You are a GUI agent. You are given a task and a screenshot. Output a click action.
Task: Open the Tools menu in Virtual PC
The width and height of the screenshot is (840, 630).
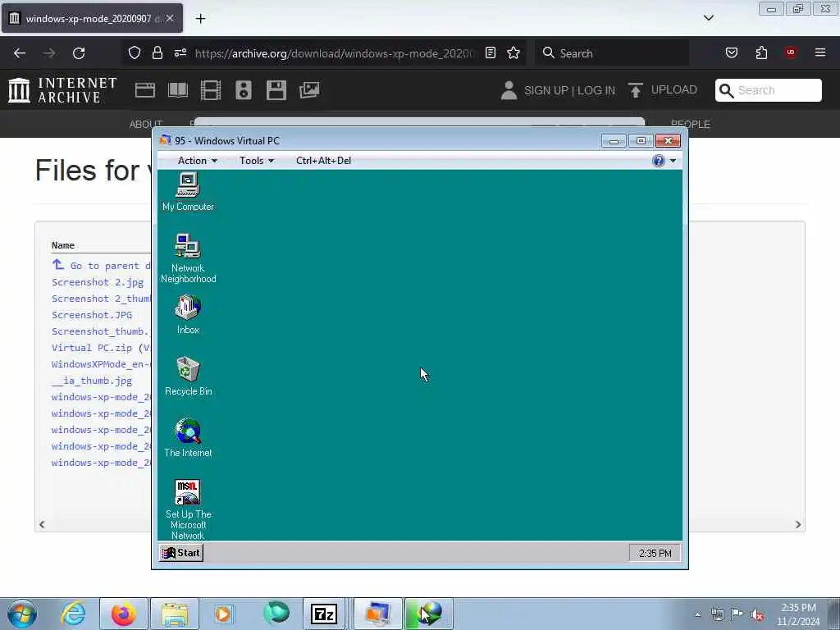tap(256, 161)
